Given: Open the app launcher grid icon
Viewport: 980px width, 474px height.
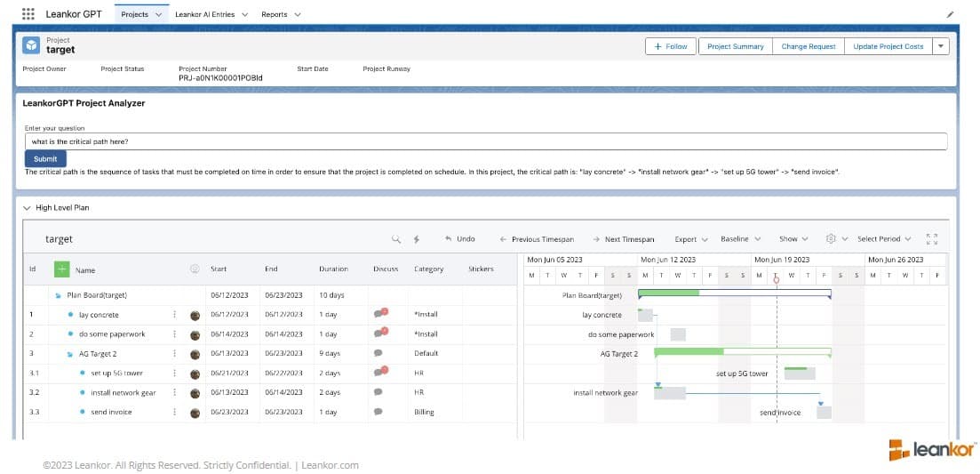Looking at the screenshot, I should (28, 13).
